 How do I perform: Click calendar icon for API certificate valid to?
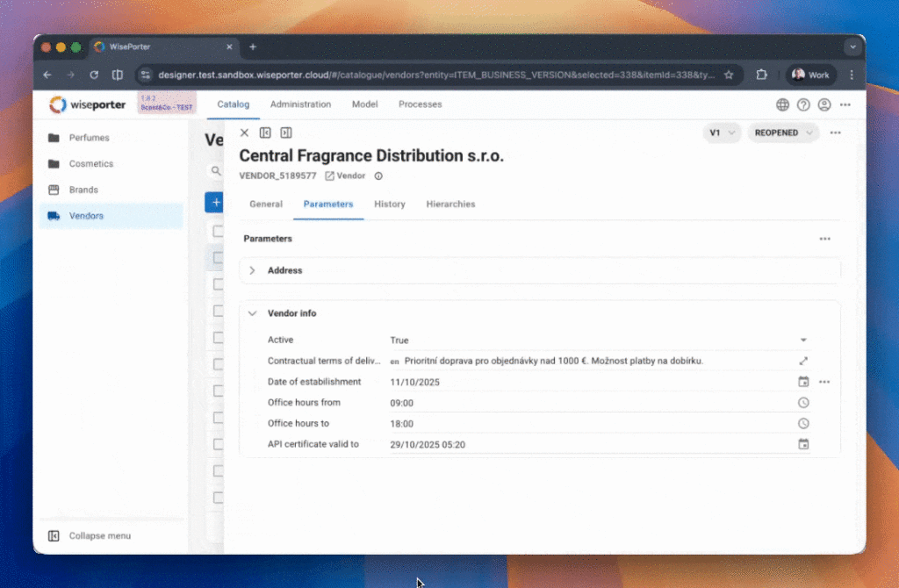[x=803, y=444]
